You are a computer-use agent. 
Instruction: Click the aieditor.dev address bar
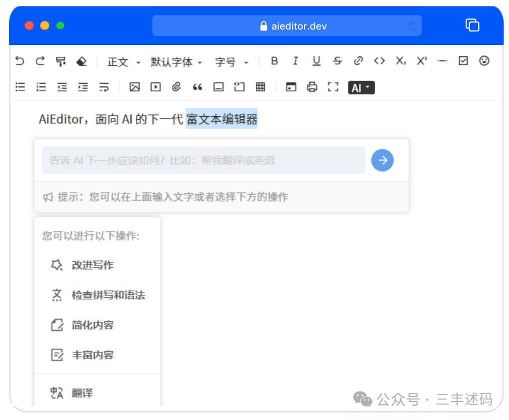point(286,25)
